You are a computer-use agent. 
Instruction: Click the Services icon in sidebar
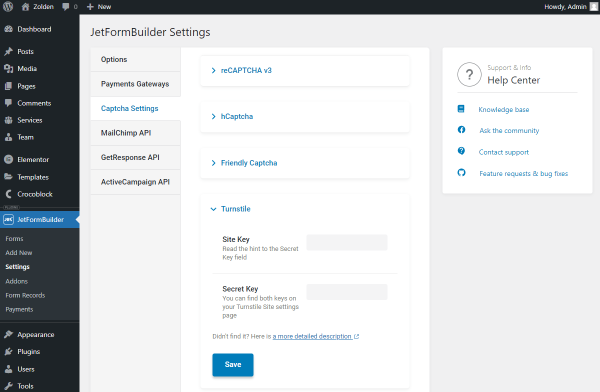8,120
